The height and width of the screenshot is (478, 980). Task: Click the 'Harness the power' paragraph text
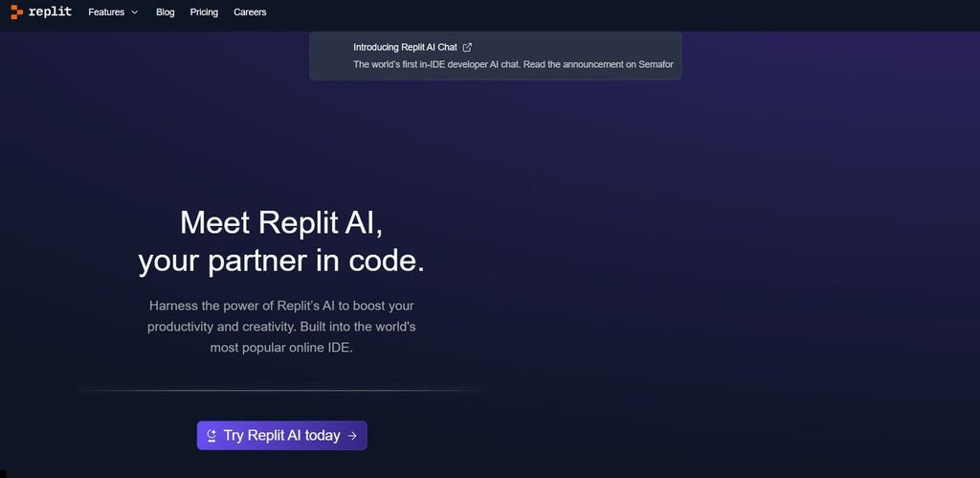281,306
